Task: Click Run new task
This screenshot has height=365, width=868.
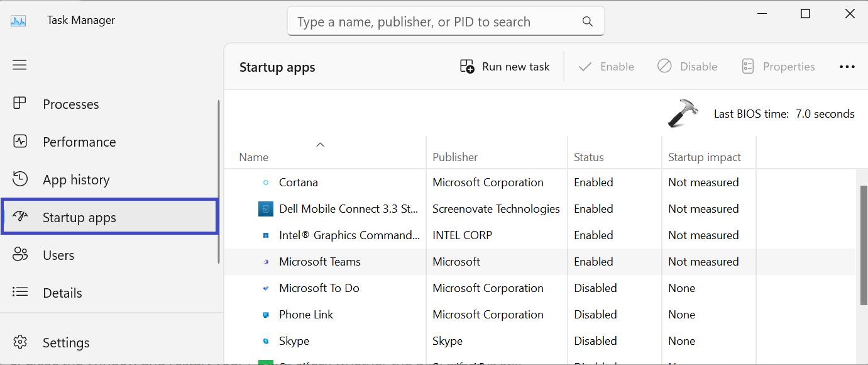Action: tap(505, 67)
